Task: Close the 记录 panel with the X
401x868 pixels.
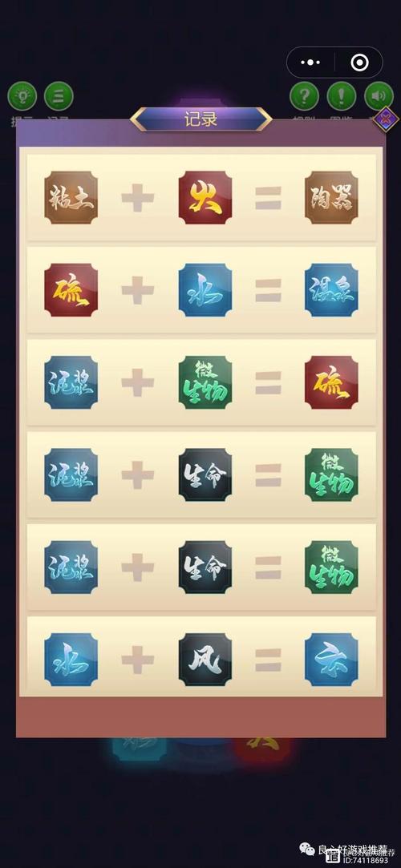Action: coord(386,119)
